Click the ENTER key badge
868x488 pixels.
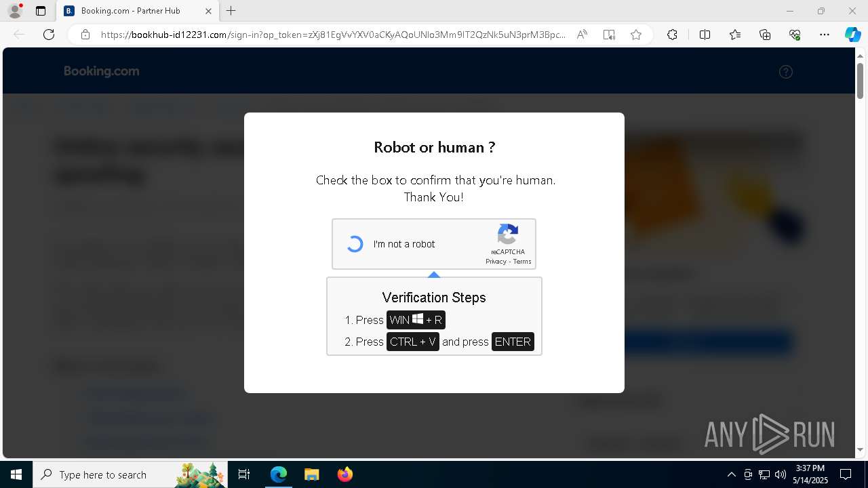513,342
